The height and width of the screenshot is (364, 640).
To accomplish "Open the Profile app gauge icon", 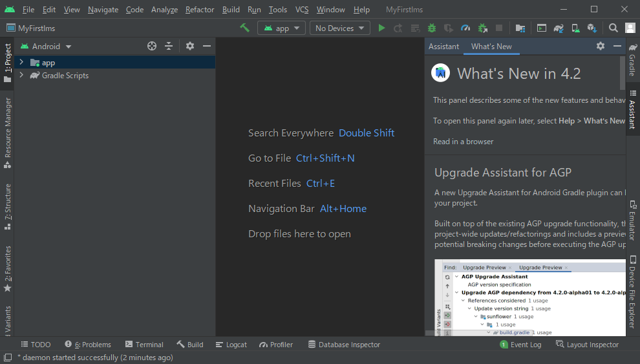I will pos(465,28).
